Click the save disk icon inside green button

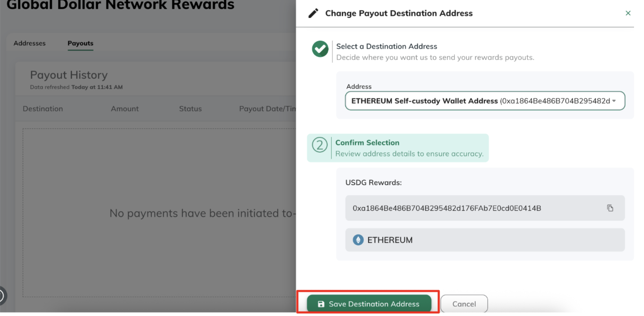321,303
